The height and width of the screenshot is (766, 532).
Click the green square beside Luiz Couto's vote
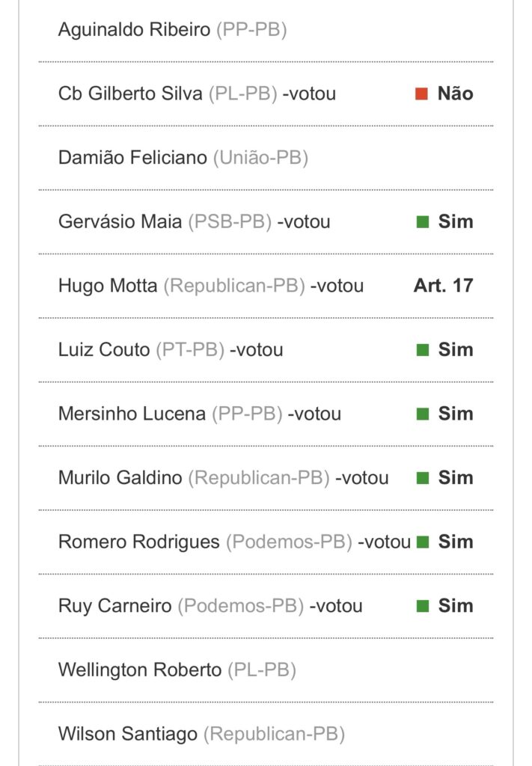(x=423, y=350)
